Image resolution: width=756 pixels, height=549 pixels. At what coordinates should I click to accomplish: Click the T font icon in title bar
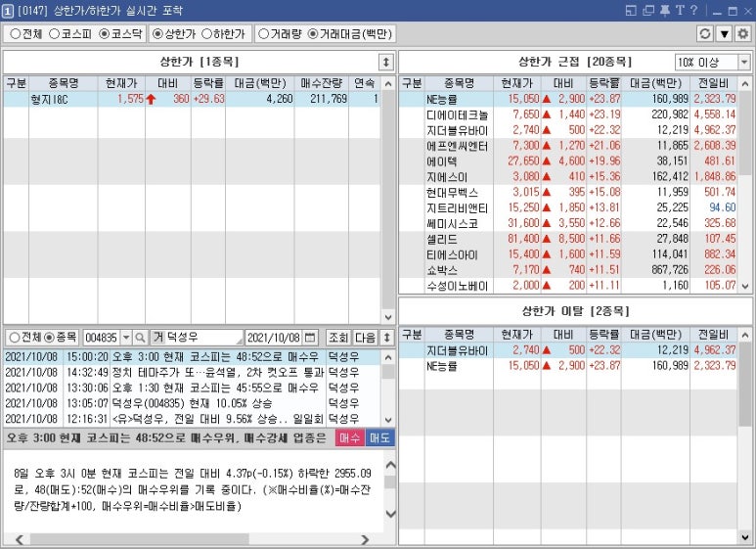point(680,10)
